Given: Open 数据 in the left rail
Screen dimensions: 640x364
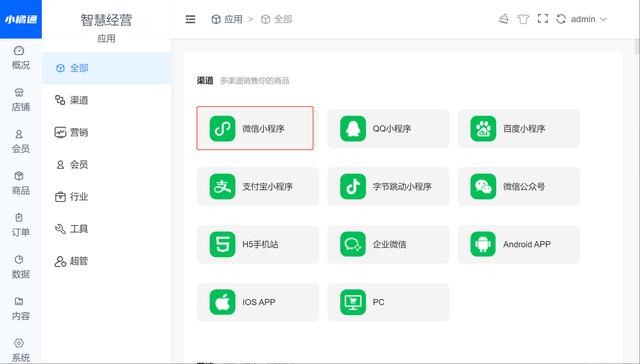Looking at the screenshot, I should (x=20, y=267).
